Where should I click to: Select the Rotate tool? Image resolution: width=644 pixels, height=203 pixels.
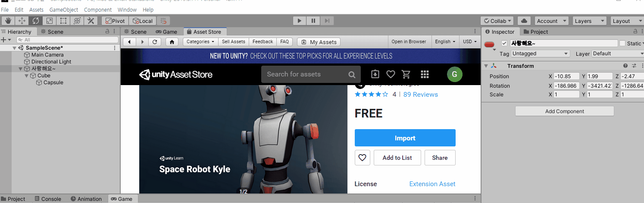coord(35,21)
